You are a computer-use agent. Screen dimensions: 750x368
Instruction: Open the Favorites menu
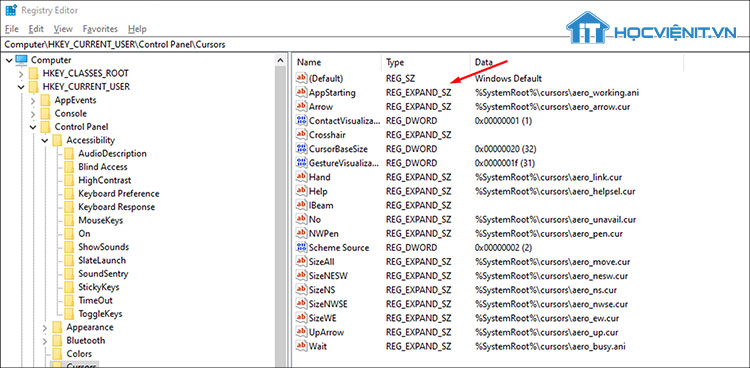pyautogui.click(x=100, y=29)
